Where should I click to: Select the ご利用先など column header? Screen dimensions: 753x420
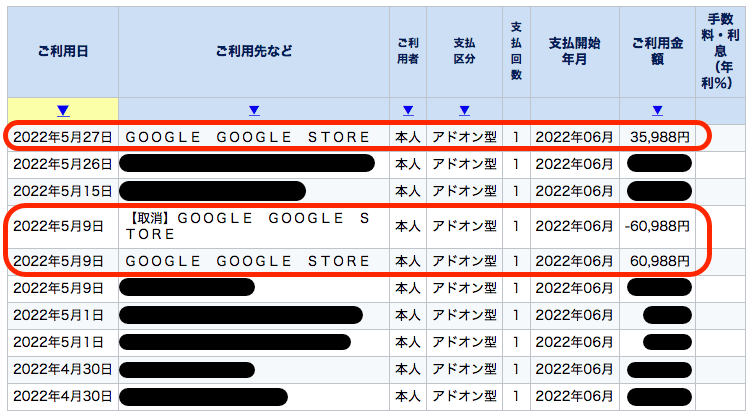tap(253, 51)
